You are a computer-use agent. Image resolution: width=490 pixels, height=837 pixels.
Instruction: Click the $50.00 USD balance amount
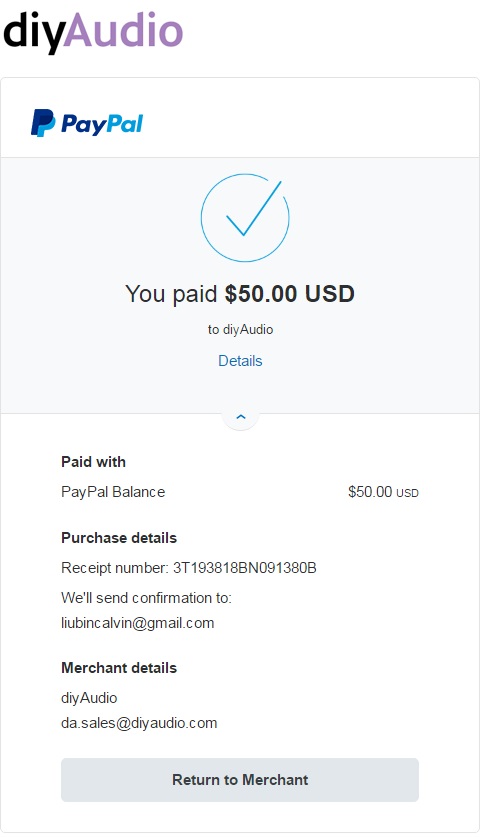383,492
